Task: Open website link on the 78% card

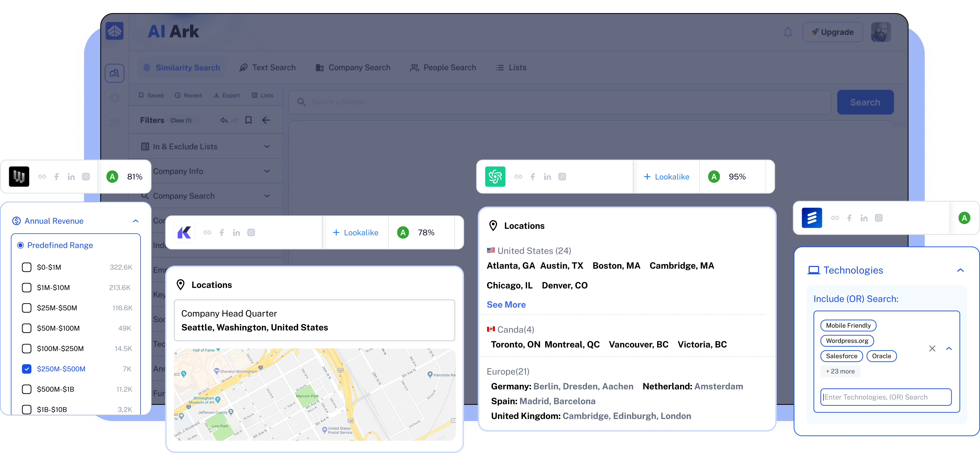Action: pyautogui.click(x=207, y=233)
